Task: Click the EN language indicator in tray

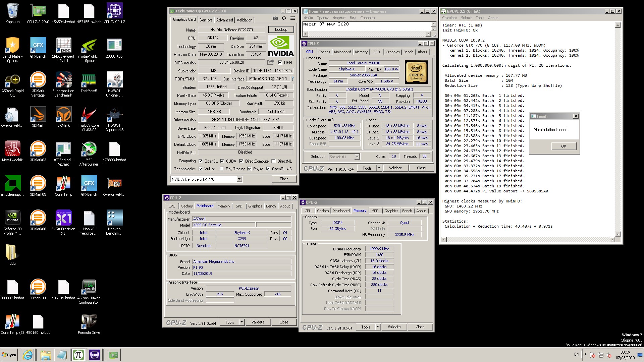Action: point(577,354)
